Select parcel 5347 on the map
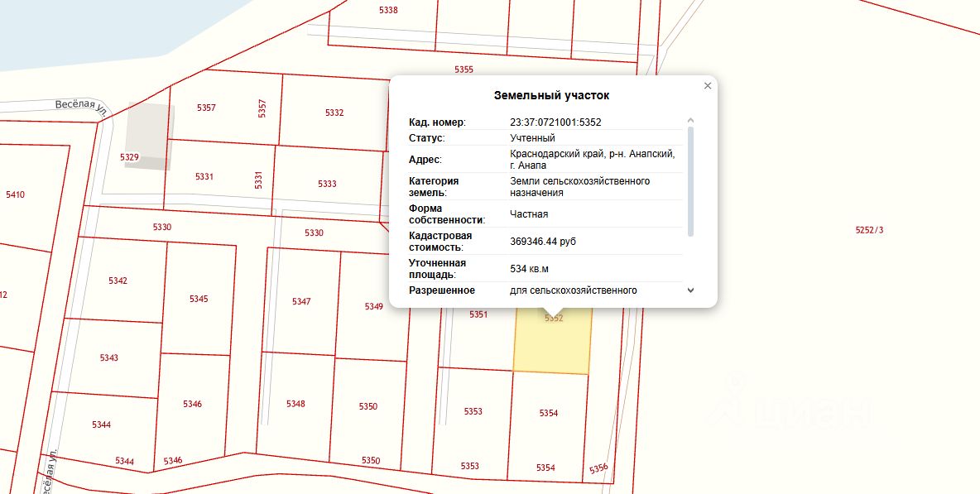The height and width of the screenshot is (494, 980). click(301, 301)
